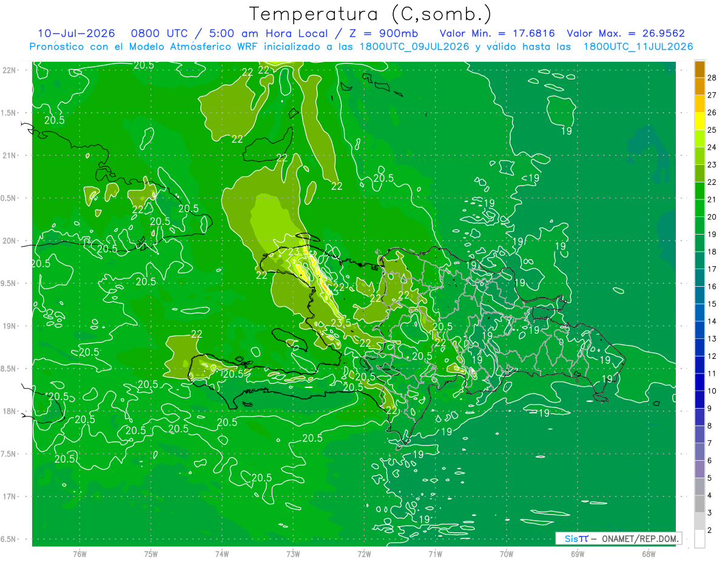Image resolution: width=728 pixels, height=562 pixels.
Task: Click the '14' value on color legend
Action: pyautogui.click(x=713, y=321)
